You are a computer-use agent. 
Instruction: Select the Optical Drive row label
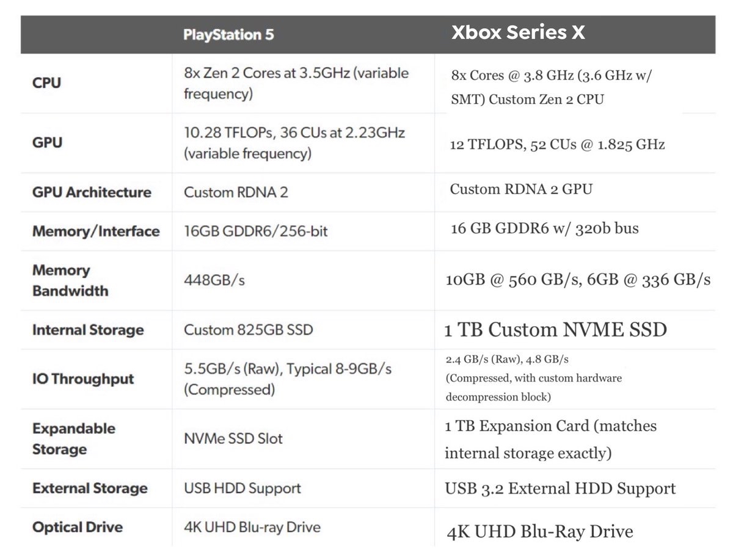pyautogui.click(x=78, y=527)
